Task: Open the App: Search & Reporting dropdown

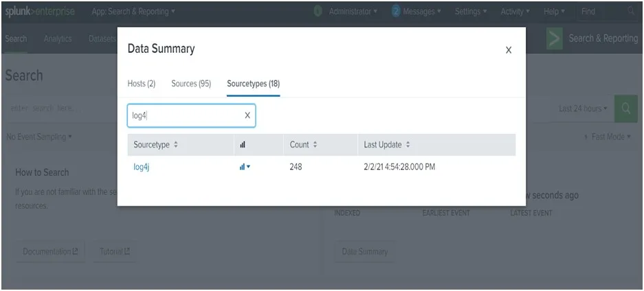Action: click(133, 12)
